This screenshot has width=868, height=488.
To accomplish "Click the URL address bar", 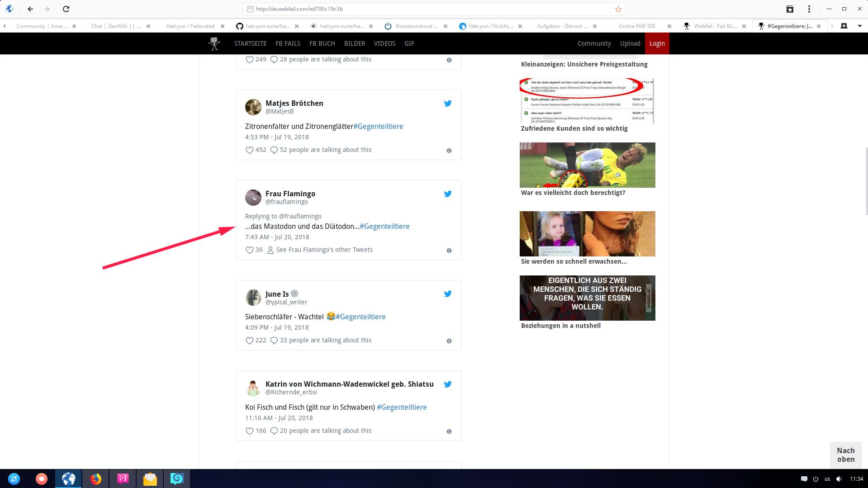I will point(430,9).
